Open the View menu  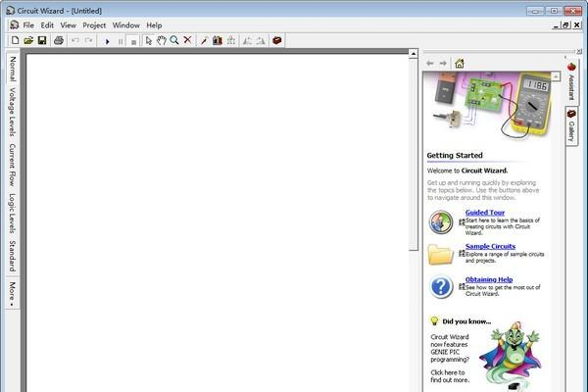tap(69, 25)
